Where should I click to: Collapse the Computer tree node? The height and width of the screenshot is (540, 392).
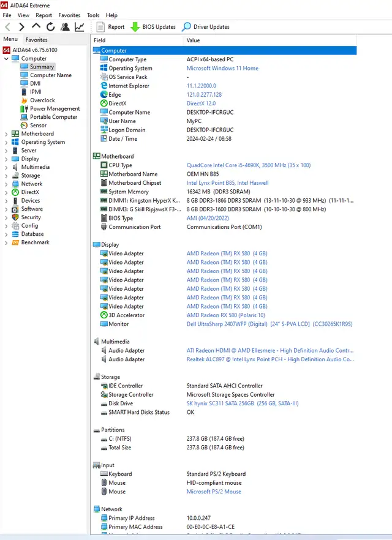[6, 59]
